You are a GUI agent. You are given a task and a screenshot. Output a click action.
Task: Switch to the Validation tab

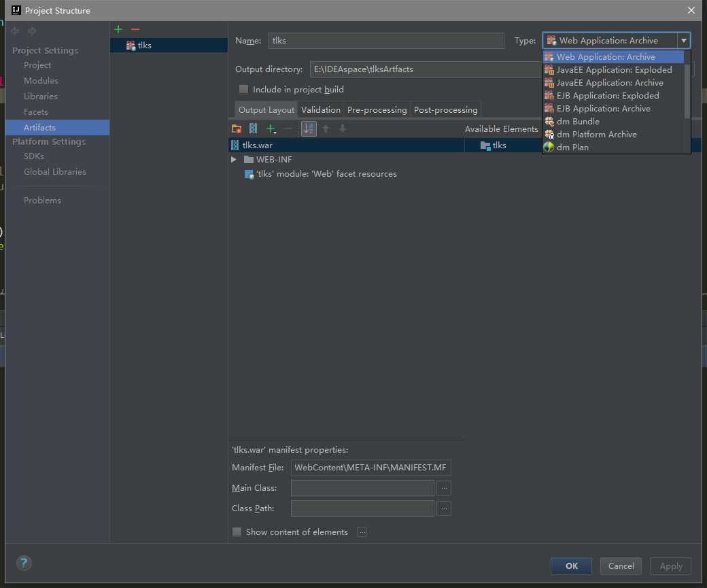coord(321,109)
